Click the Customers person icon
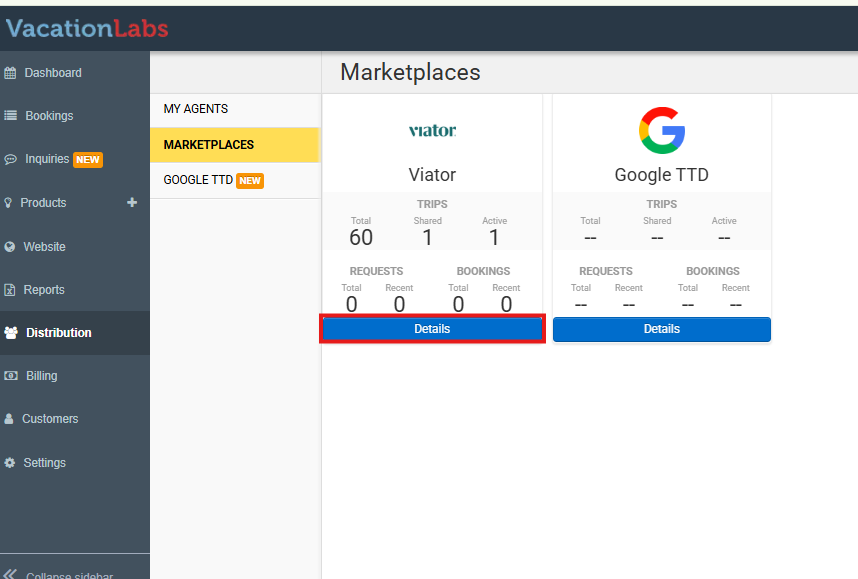 [x=9, y=419]
